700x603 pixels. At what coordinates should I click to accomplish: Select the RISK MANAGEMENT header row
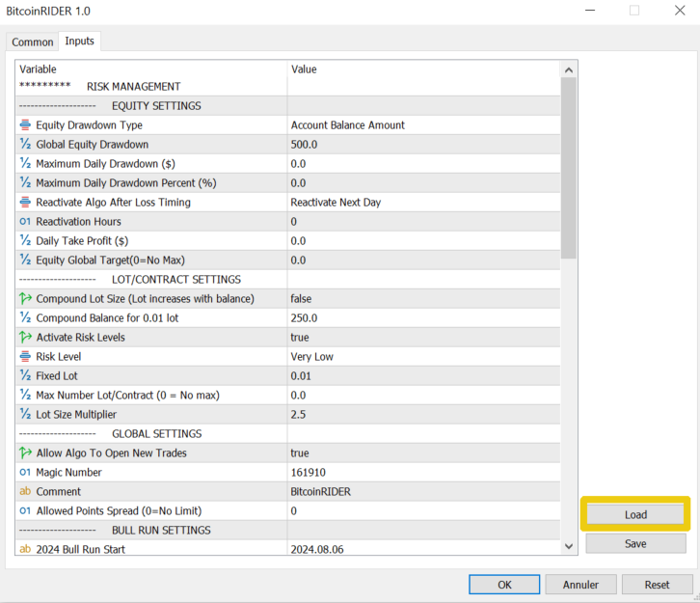[287, 87]
